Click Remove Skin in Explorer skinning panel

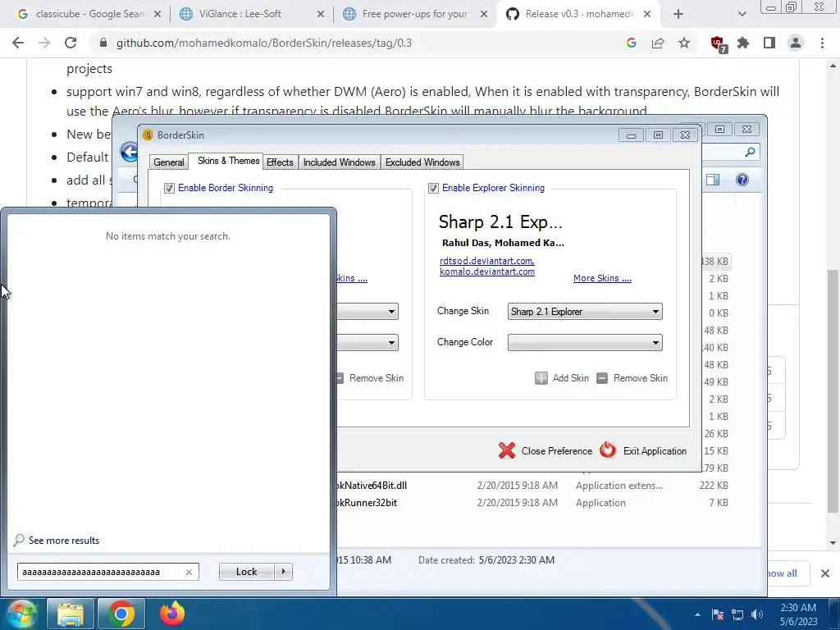632,378
